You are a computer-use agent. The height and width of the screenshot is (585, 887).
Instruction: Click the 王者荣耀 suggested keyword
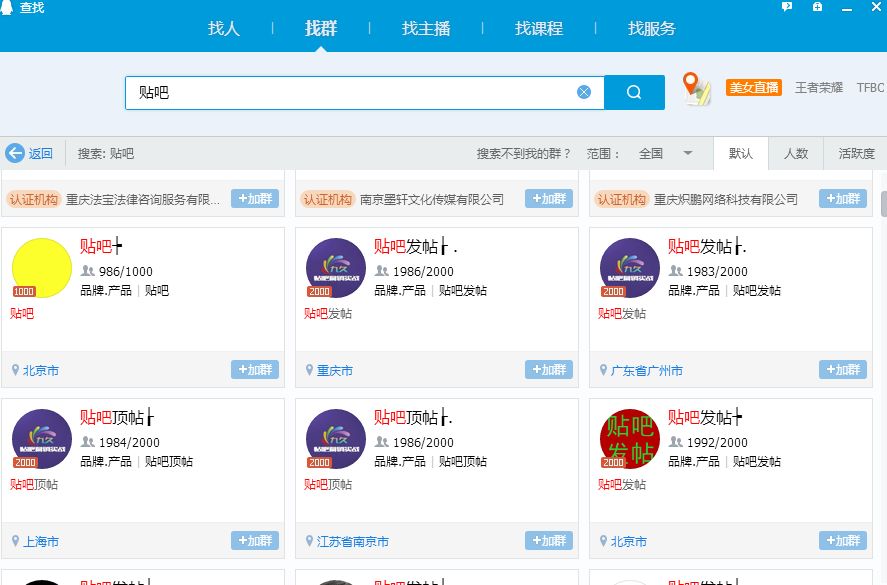point(819,88)
